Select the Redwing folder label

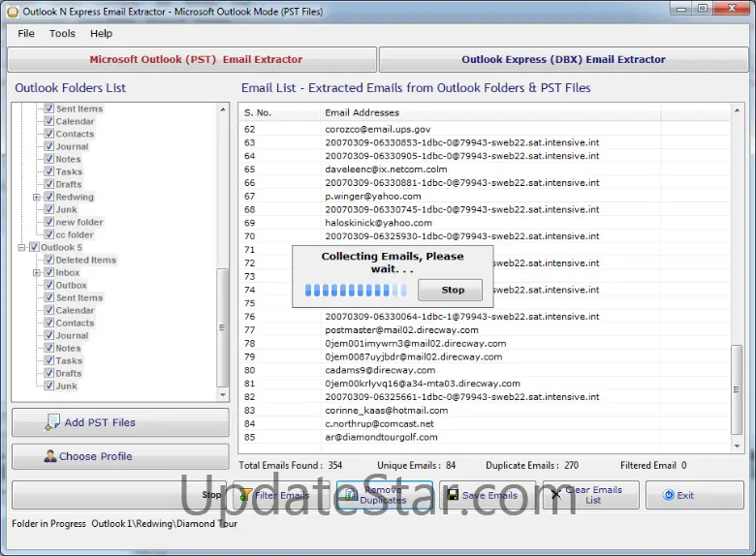pyautogui.click(x=75, y=197)
